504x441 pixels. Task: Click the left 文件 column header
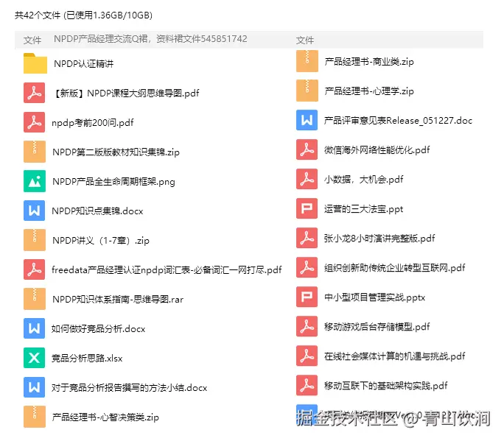(32, 40)
